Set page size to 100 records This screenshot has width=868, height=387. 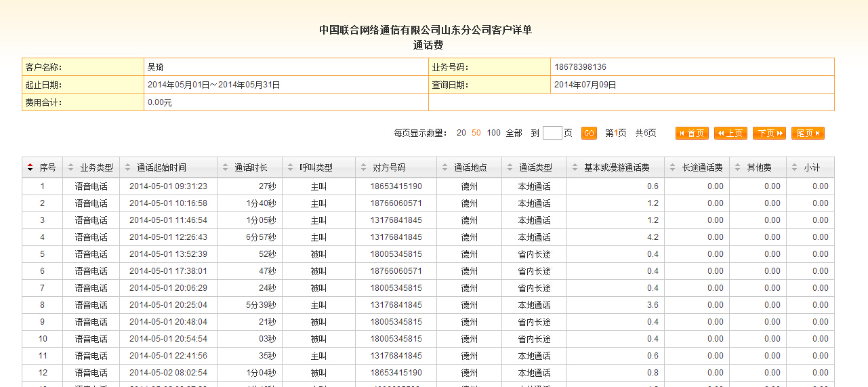493,134
